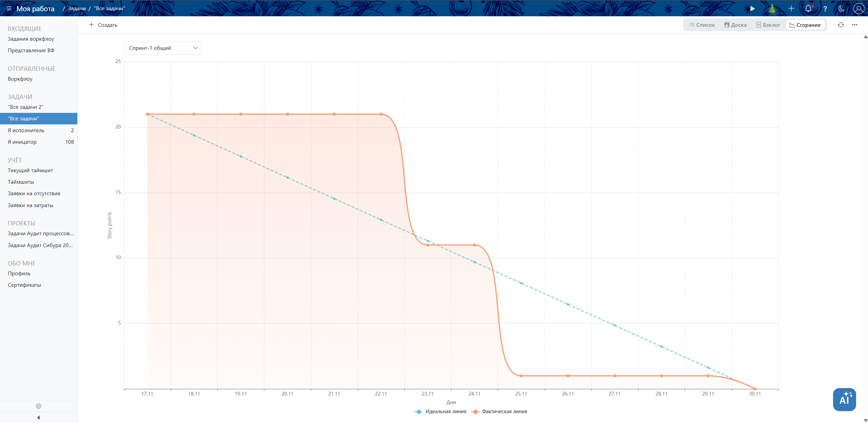This screenshot has height=423, width=868.
Task: Open the notifications bell
Action: (808, 8)
